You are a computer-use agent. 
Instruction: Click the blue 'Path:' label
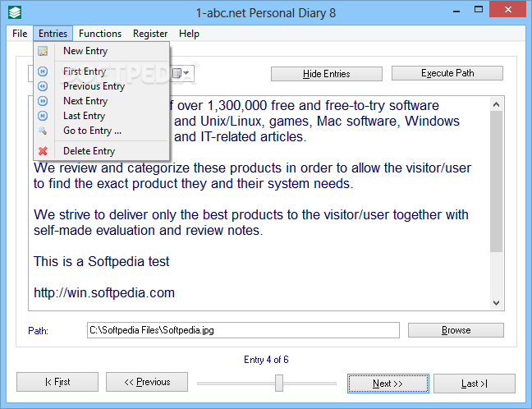tap(38, 331)
